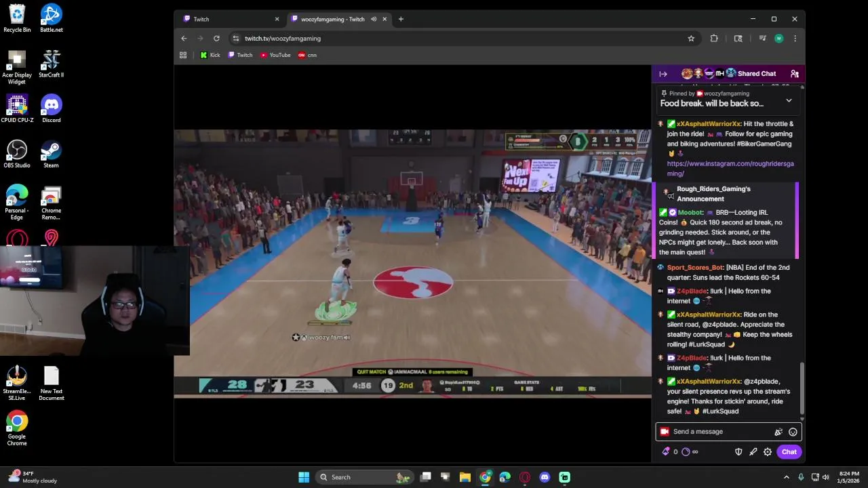
Task: Close the first Twitch tab
Action: 277,19
